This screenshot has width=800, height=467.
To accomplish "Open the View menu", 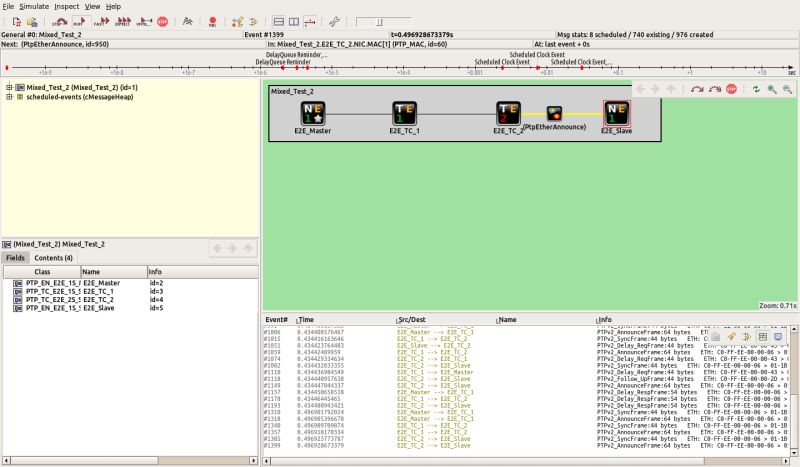I will pyautogui.click(x=92, y=7).
